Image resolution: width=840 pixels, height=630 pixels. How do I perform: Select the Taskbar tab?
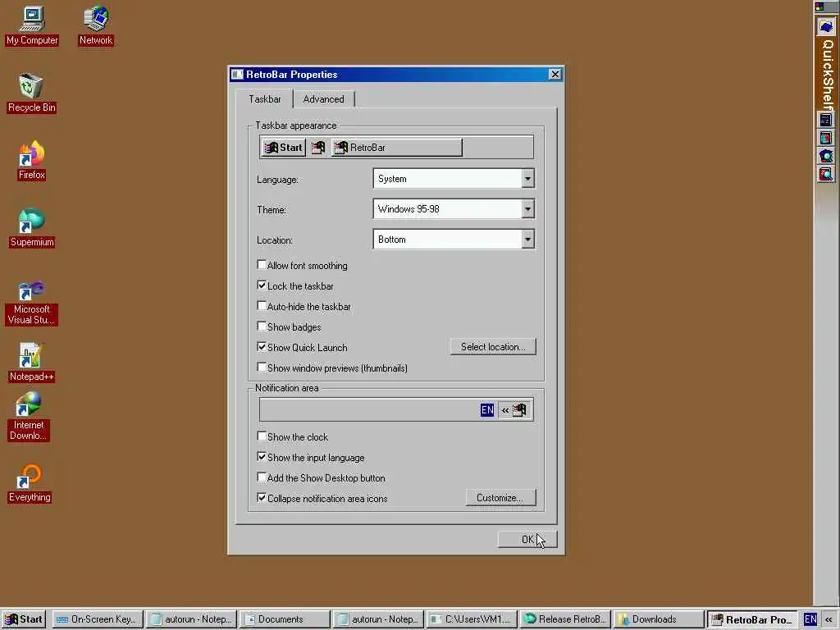(265, 99)
